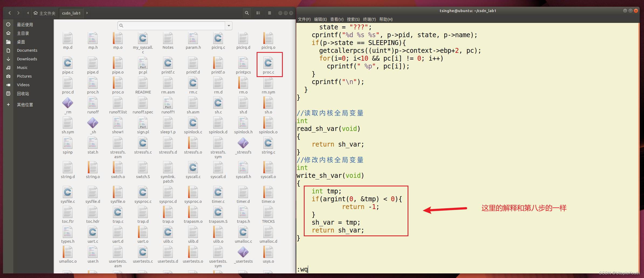Select the symlink.patch file

click(x=168, y=168)
